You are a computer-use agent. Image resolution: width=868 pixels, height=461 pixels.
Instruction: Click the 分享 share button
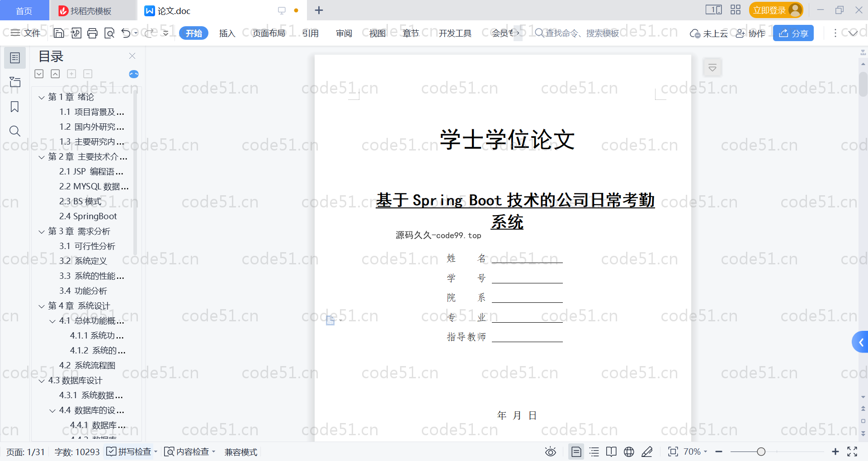click(793, 33)
